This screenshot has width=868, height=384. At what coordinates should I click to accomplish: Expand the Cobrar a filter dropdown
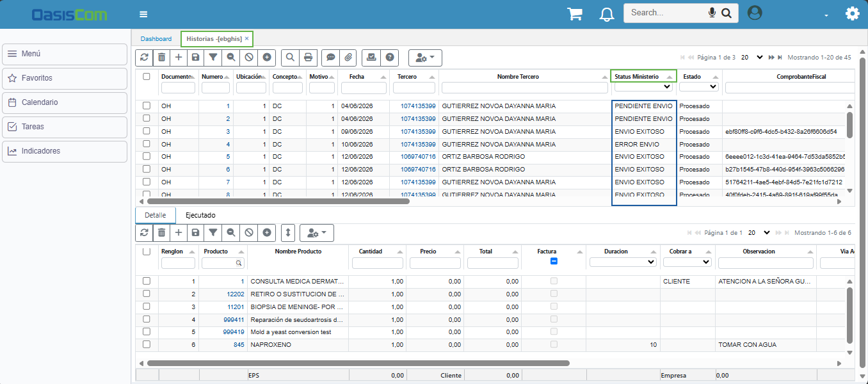[x=687, y=262]
